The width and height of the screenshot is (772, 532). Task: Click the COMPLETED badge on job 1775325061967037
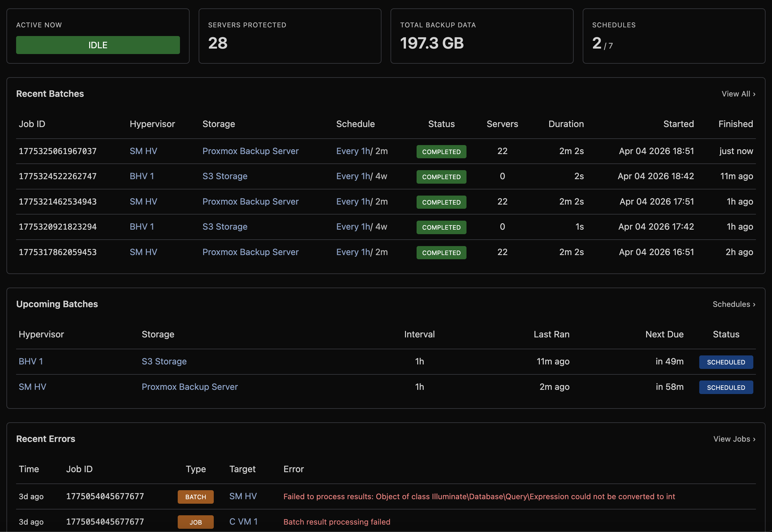441,152
